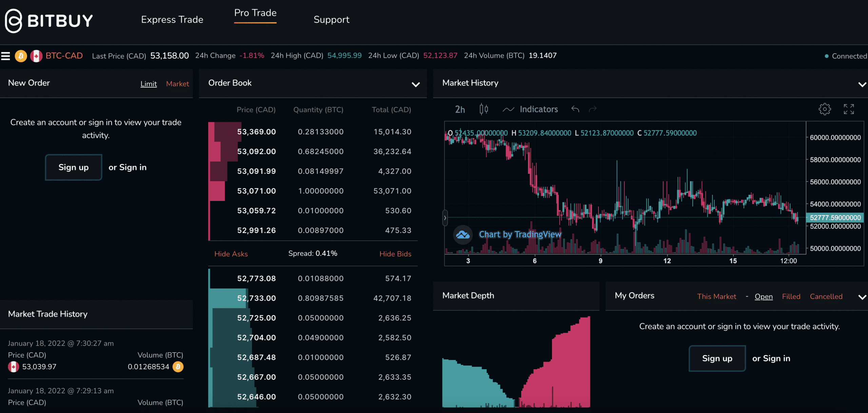Click the Total (CAD) column header

click(x=391, y=110)
